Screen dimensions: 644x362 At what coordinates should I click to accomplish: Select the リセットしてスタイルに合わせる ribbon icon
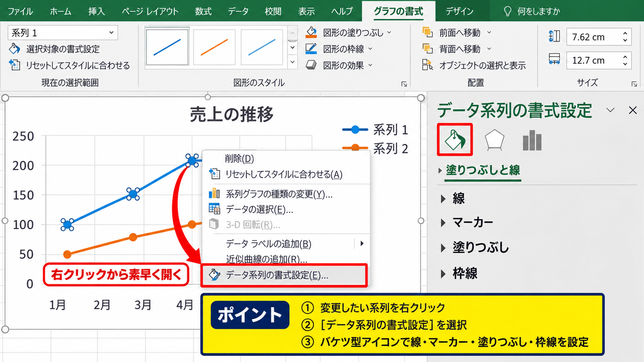15,65
